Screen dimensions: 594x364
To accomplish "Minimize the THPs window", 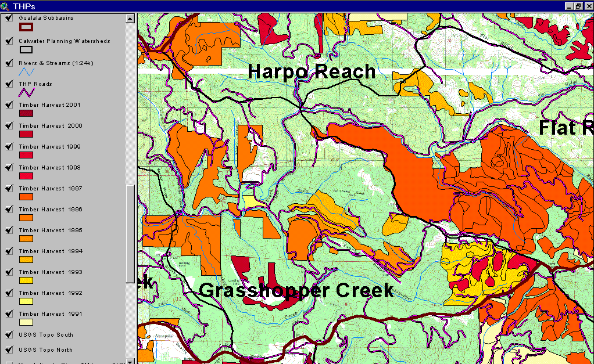I will pyautogui.click(x=569, y=6).
